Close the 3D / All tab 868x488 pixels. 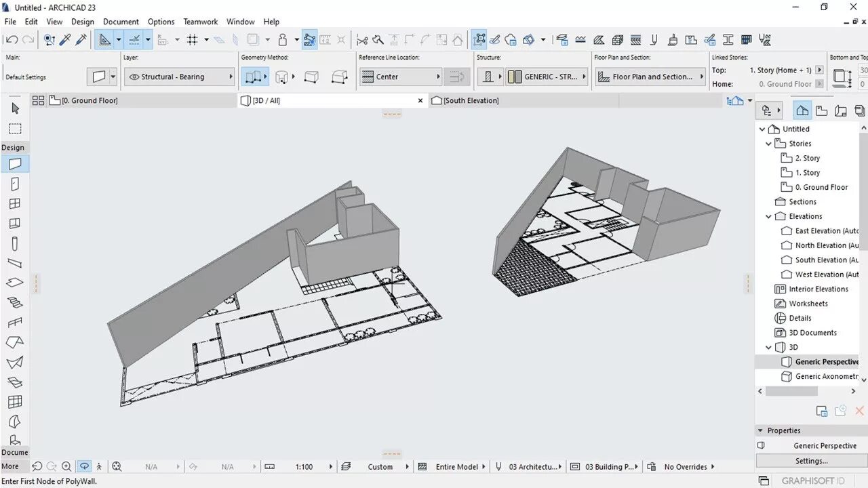(420, 101)
